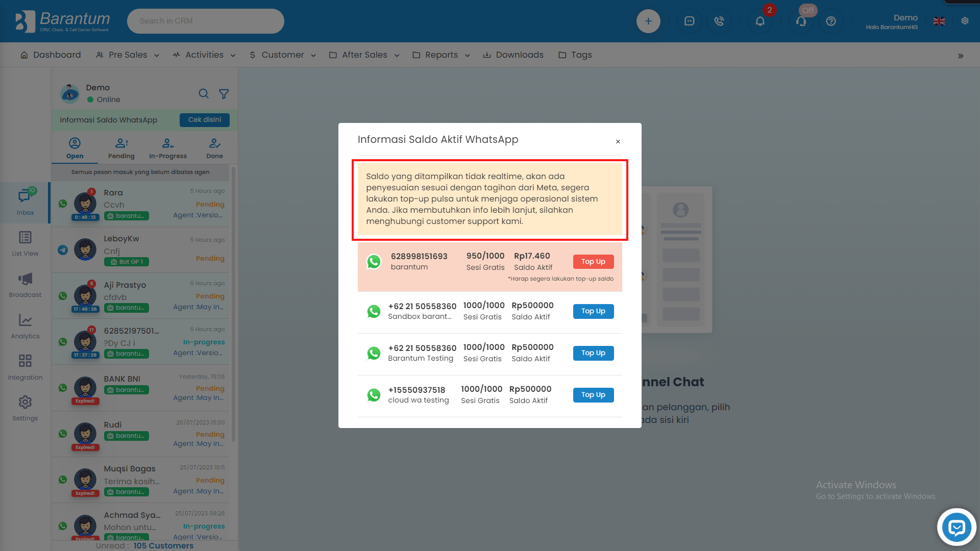The image size is (980, 551).
Task: Open the chat from Aji Prastyo
Action: [141, 296]
